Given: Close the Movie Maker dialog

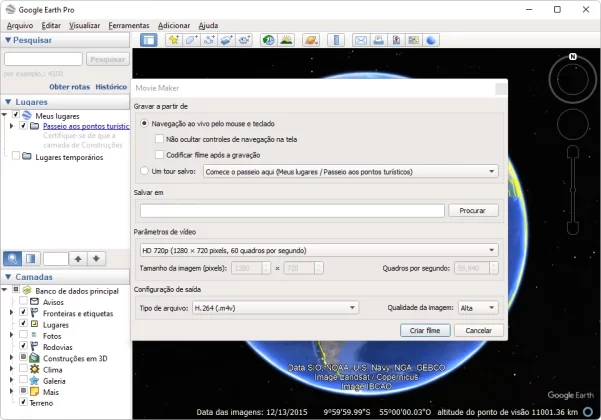Looking at the screenshot, I should point(501,89).
